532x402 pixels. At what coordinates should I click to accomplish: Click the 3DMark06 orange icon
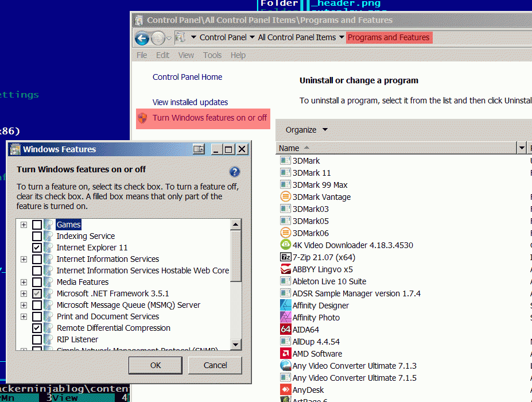[x=285, y=233]
